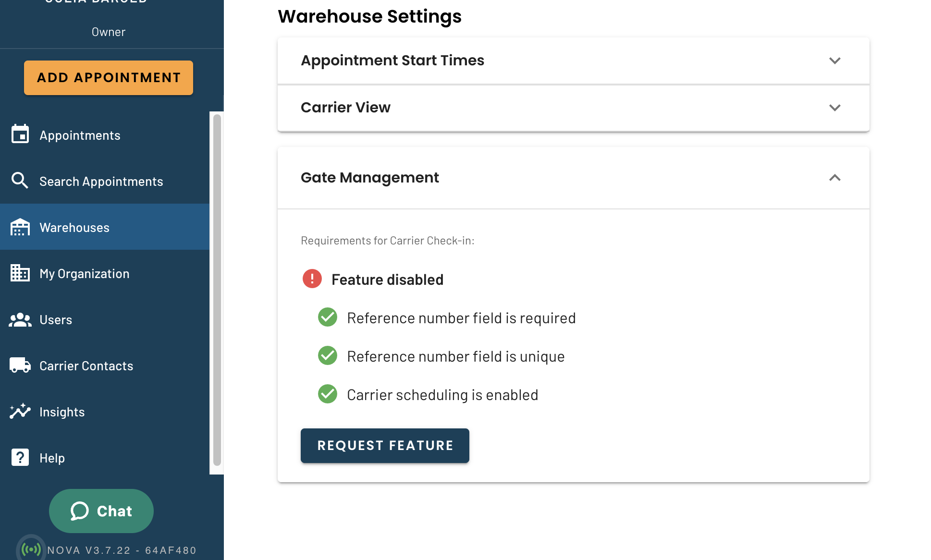Click the sidebar vertical scrollbar
931x560 pixels.
click(x=217, y=290)
